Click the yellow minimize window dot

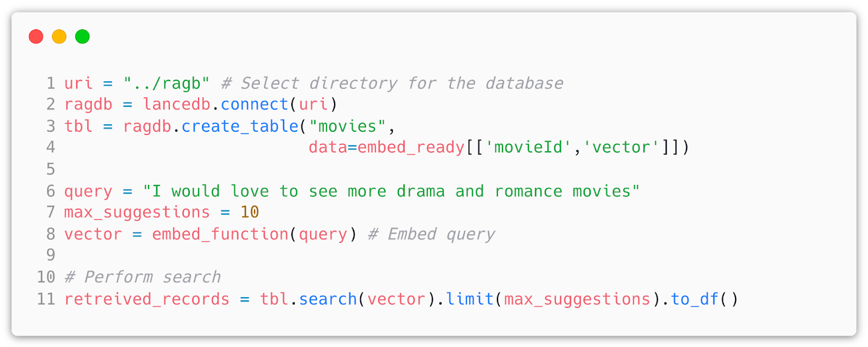click(59, 37)
